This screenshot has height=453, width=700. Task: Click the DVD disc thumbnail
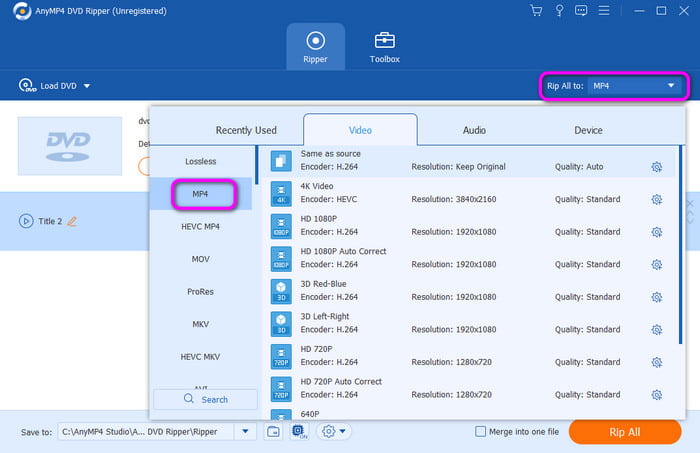click(70, 146)
